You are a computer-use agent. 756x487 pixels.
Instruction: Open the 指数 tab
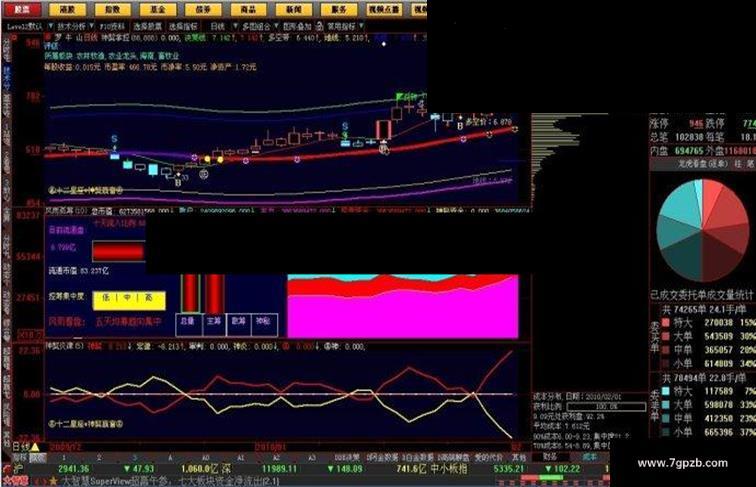[112, 9]
